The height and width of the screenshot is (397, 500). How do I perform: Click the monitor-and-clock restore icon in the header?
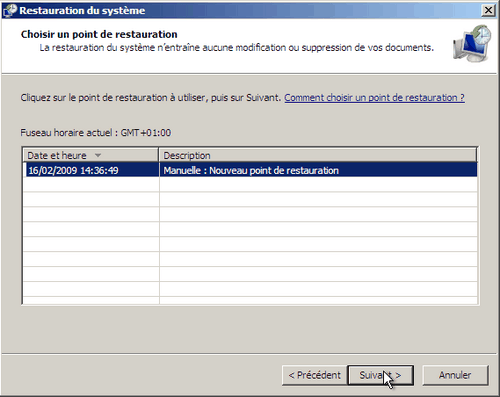[x=472, y=43]
